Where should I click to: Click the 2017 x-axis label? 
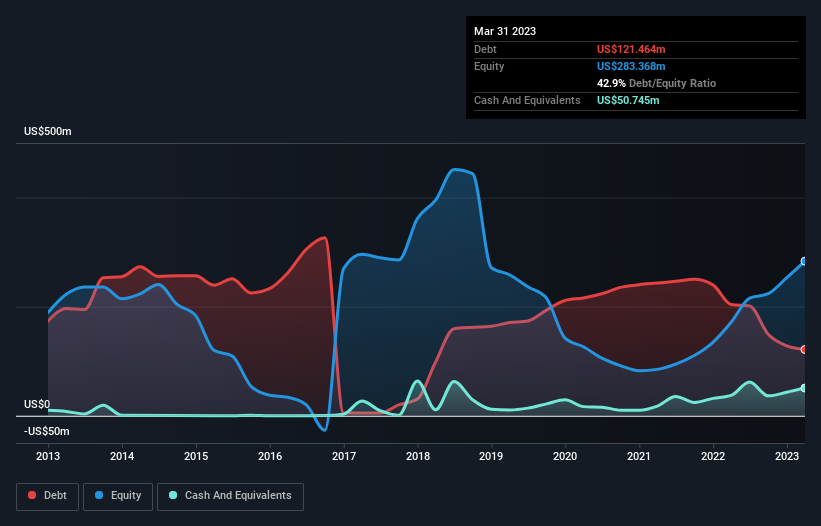pyautogui.click(x=344, y=456)
